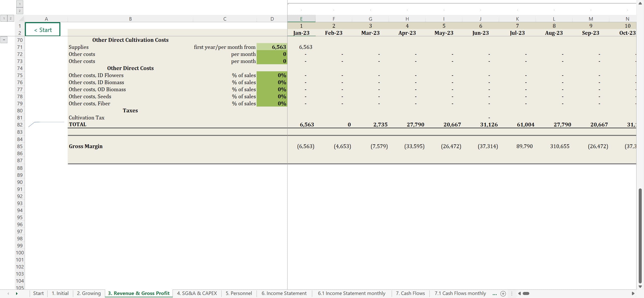Show column outline level 1
644x298 pixels.
(20, 4)
